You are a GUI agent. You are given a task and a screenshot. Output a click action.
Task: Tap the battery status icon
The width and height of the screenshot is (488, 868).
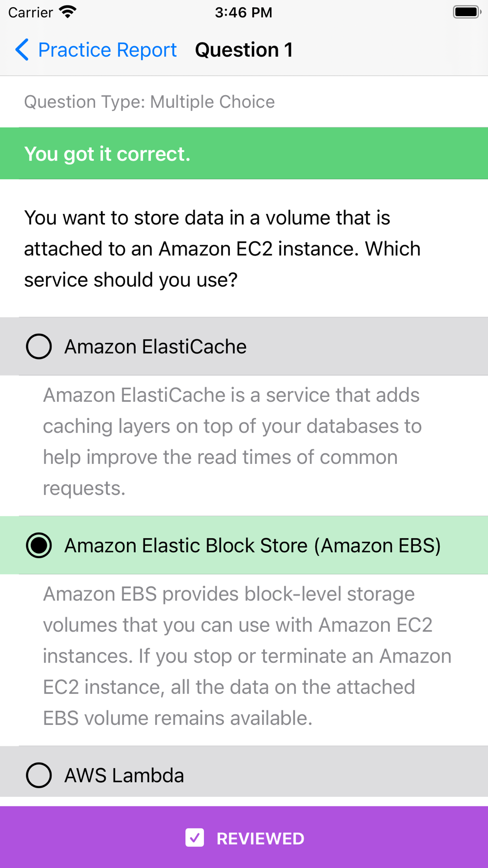467,12
